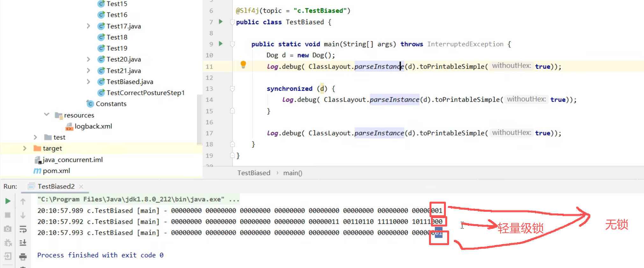Image resolution: width=644 pixels, height=268 pixels.
Task: Toggle soft-wrap icon in console
Action: tap(23, 229)
